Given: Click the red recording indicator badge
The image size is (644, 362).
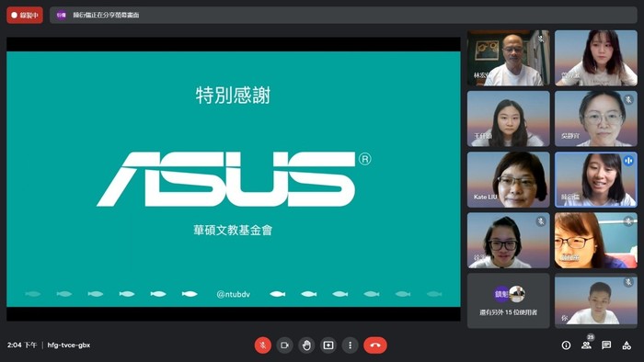Looking at the screenshot, I should pyautogui.click(x=25, y=16).
